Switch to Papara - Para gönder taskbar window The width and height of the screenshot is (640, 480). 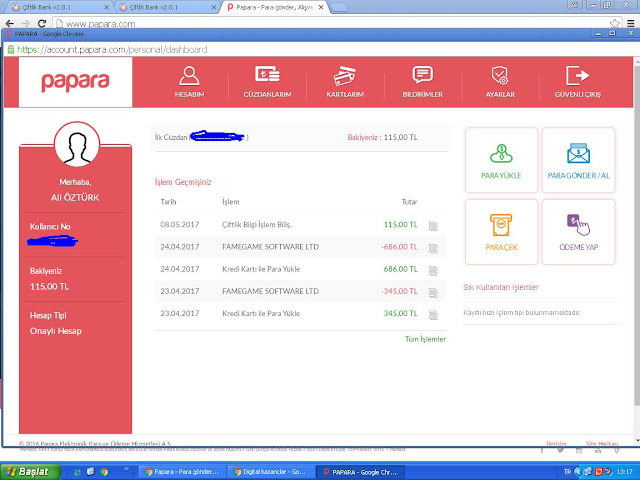(x=182, y=472)
